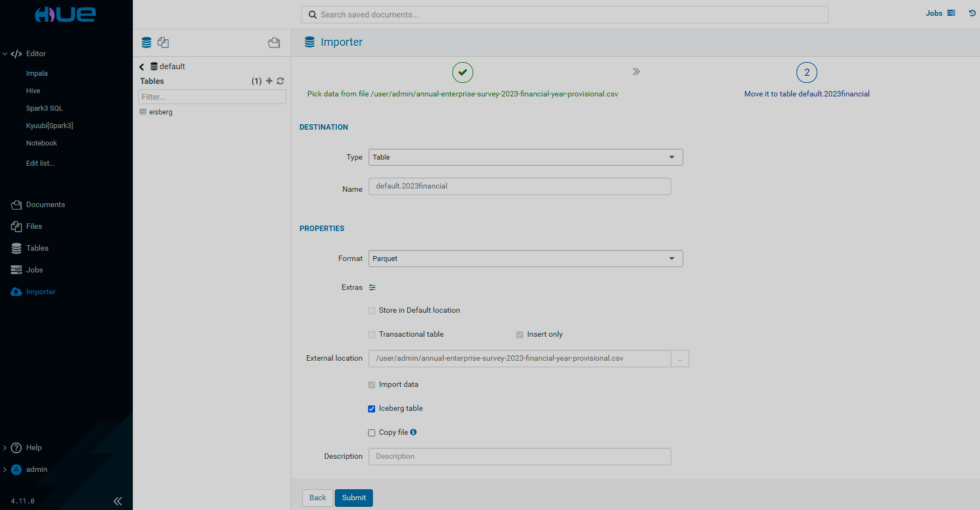Image resolution: width=980 pixels, height=510 pixels.
Task: Click the Importer header database icon
Action: click(x=309, y=42)
